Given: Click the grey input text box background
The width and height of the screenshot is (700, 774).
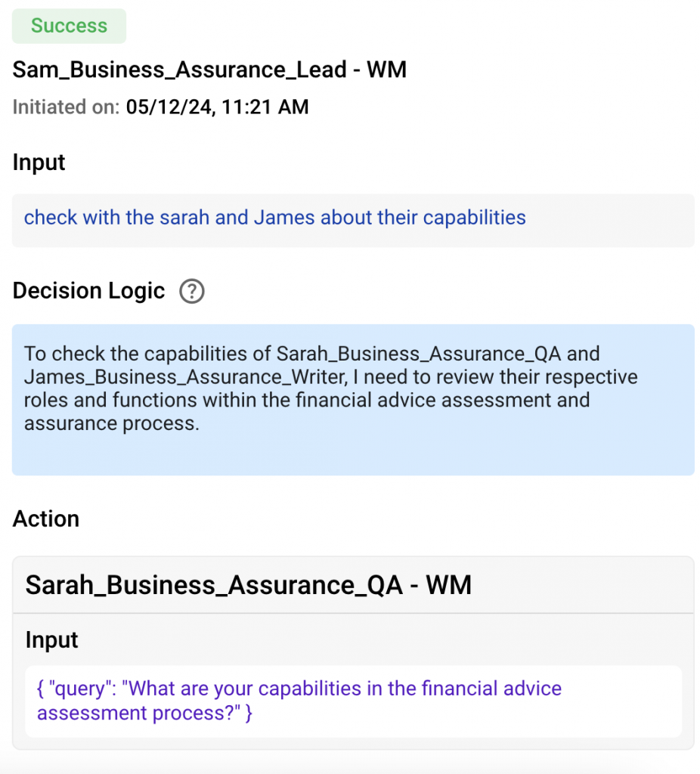Looking at the screenshot, I should 353,220.
